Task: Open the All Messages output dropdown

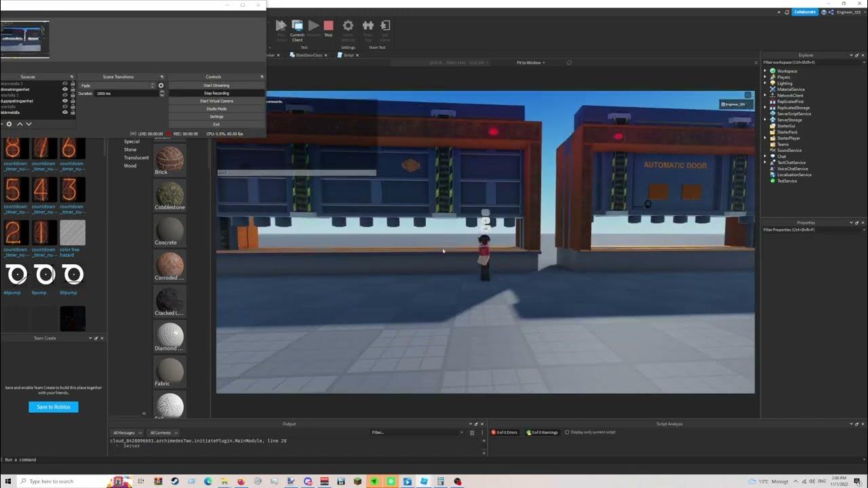Action: [127, 432]
